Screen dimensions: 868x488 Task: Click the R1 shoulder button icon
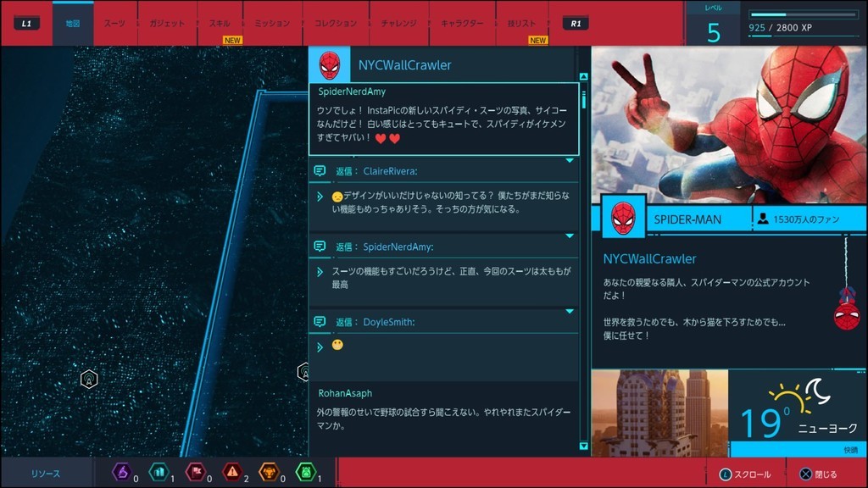[576, 23]
